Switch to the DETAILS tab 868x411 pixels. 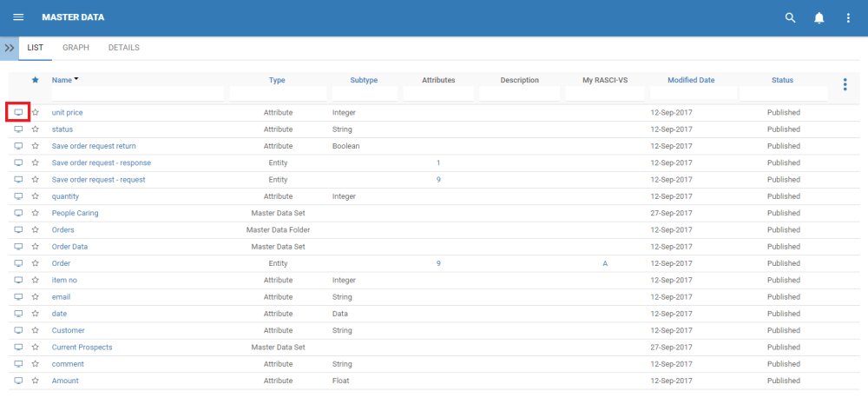tap(124, 48)
